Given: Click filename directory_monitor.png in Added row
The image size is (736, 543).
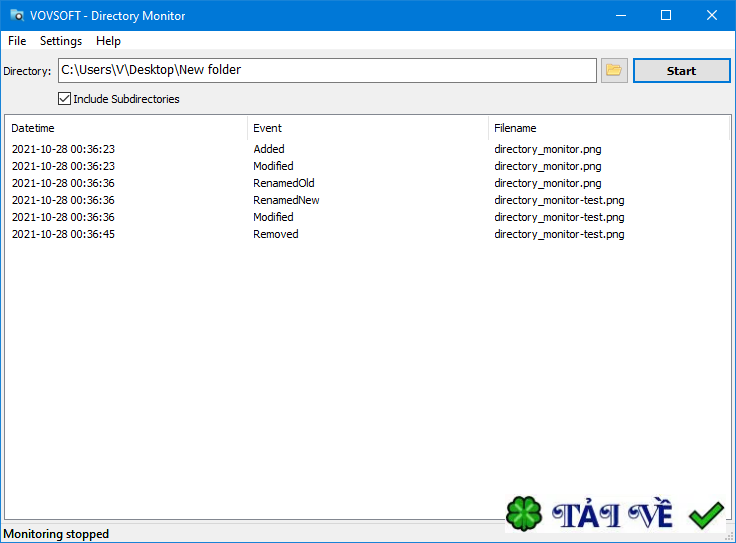Looking at the screenshot, I should (548, 149).
